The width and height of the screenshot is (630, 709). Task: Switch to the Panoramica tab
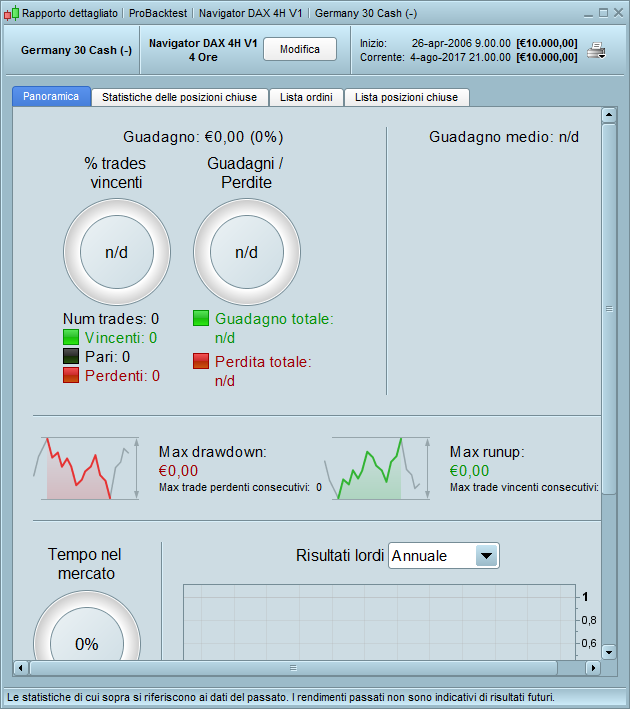tap(51, 96)
